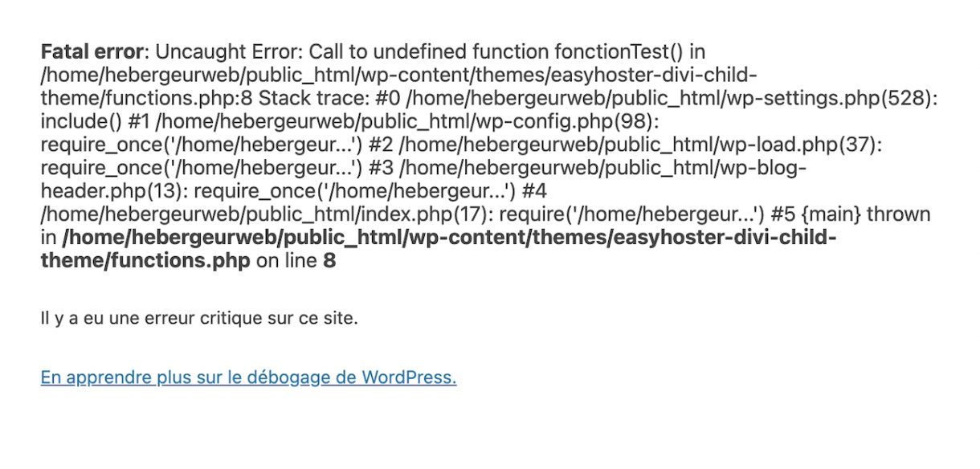Open the WordPress debugging help link
Viewport: 980px width, 469px height.
[x=248, y=377]
